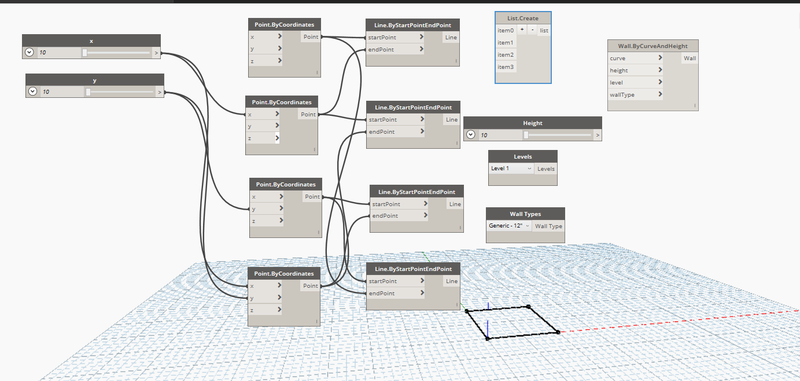This screenshot has width=800, height=381.
Task: Add an input with List.Create plus button
Action: point(522,30)
